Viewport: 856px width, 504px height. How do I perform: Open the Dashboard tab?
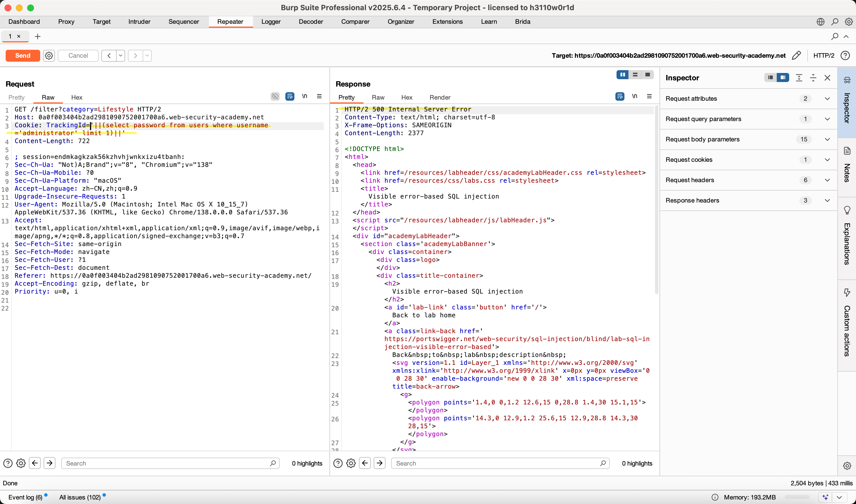(24, 22)
